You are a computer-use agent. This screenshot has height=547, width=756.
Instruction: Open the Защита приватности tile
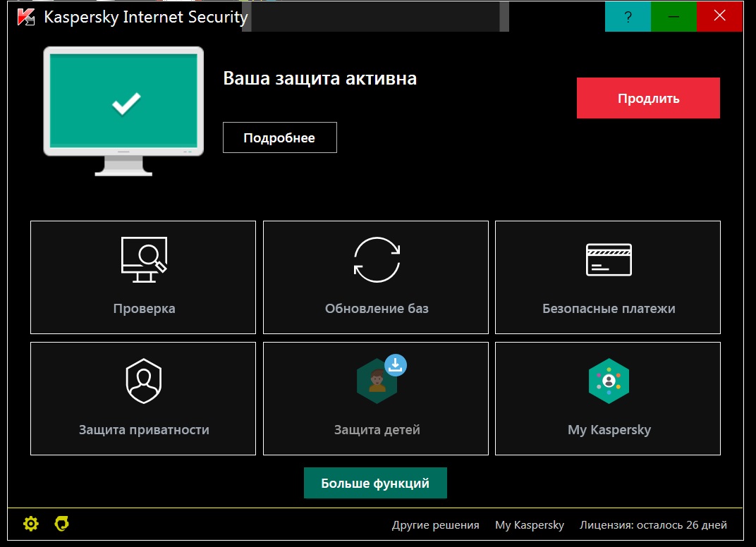pyautogui.click(x=143, y=398)
